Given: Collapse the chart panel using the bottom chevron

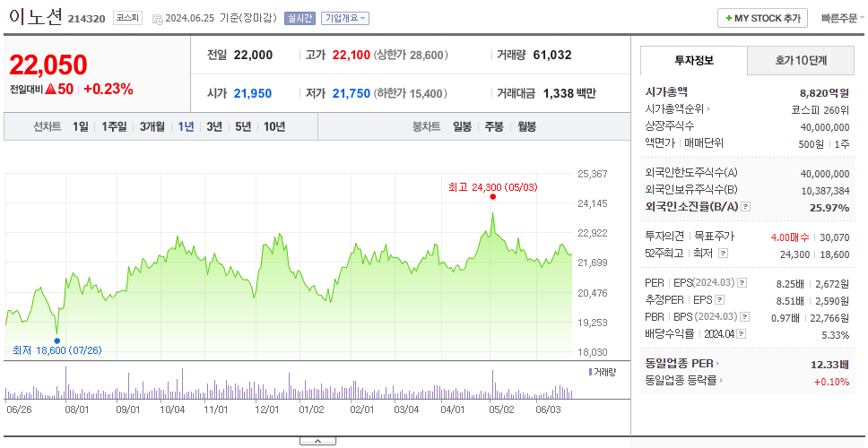Looking at the screenshot, I should click(x=317, y=441).
